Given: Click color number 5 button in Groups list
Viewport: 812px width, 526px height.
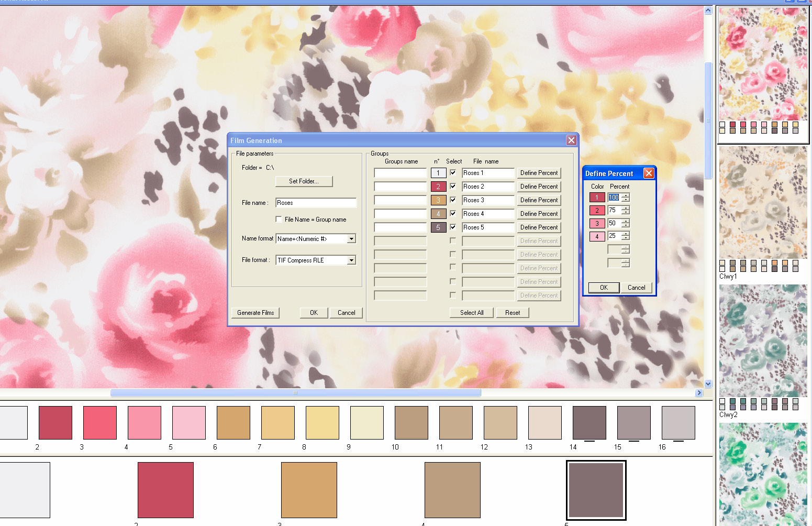Looking at the screenshot, I should click(438, 227).
